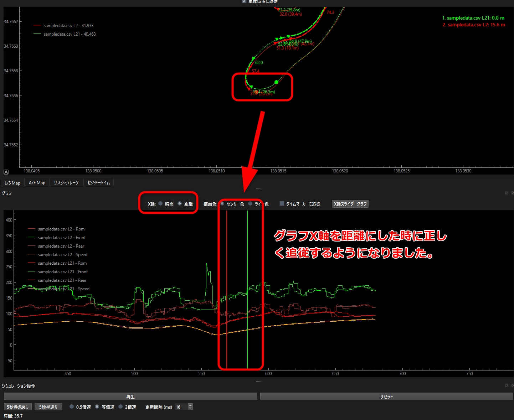This screenshot has height=420, width=514.
Task: Undock the シミュレーション操作 panel via its float icon
Action: 506,385
